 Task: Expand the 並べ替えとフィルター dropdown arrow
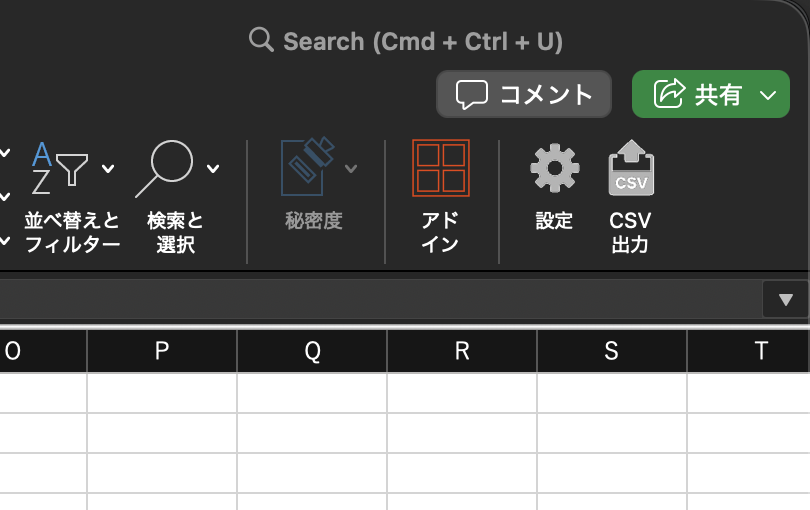pos(108,168)
